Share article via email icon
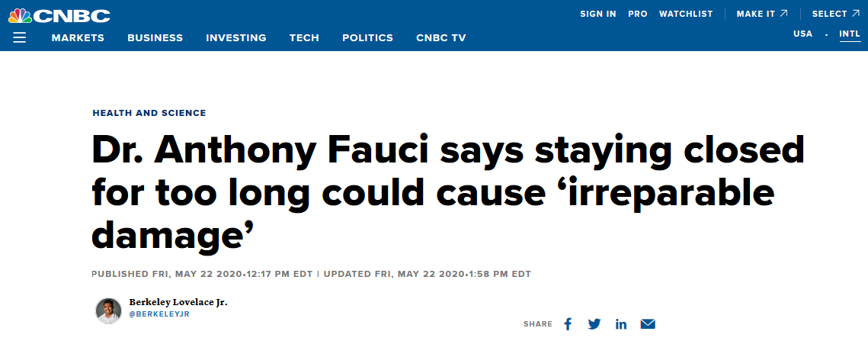The height and width of the screenshot is (341, 868). click(x=648, y=324)
